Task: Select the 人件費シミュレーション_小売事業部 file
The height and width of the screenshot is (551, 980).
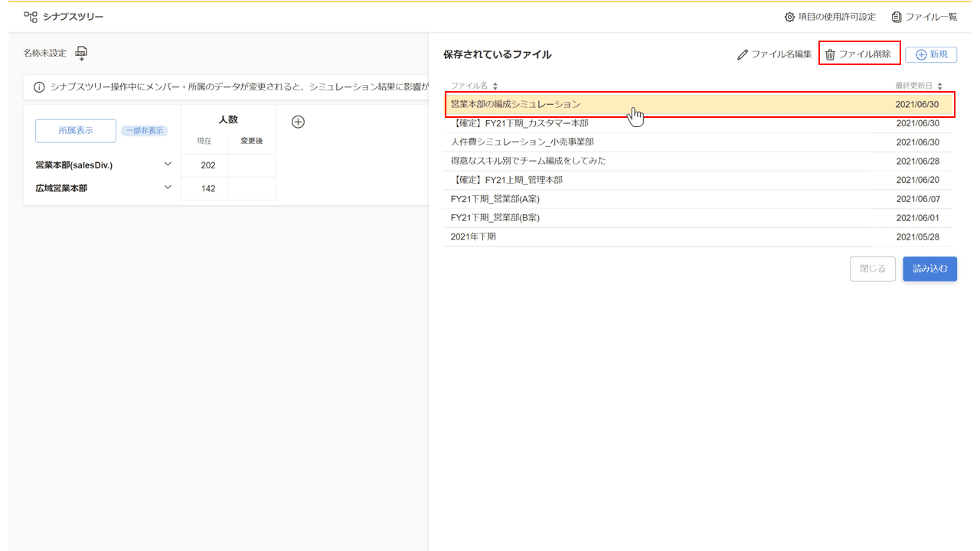Action: point(521,142)
